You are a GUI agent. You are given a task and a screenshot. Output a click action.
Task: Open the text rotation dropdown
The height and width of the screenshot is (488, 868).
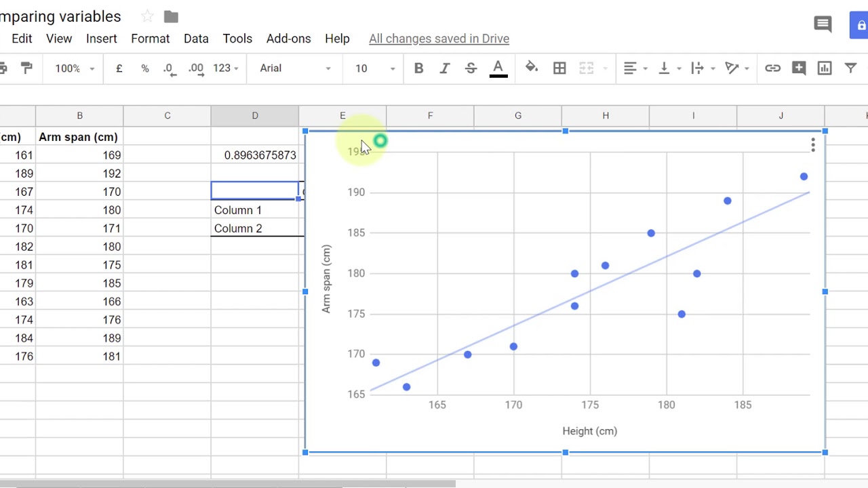tap(736, 68)
